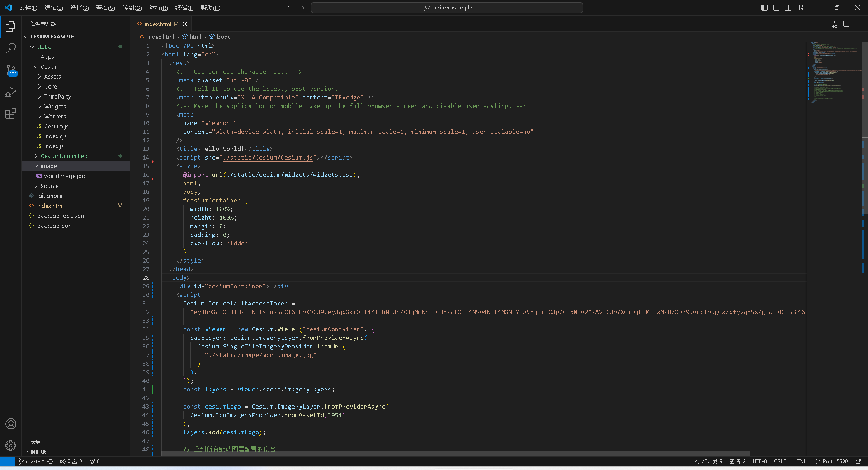Open the 帮助(H) menu

pyautogui.click(x=210, y=8)
